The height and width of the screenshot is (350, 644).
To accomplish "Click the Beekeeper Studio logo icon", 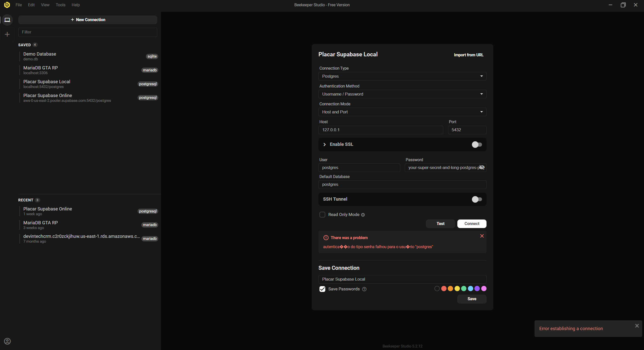I will click(x=7, y=5).
